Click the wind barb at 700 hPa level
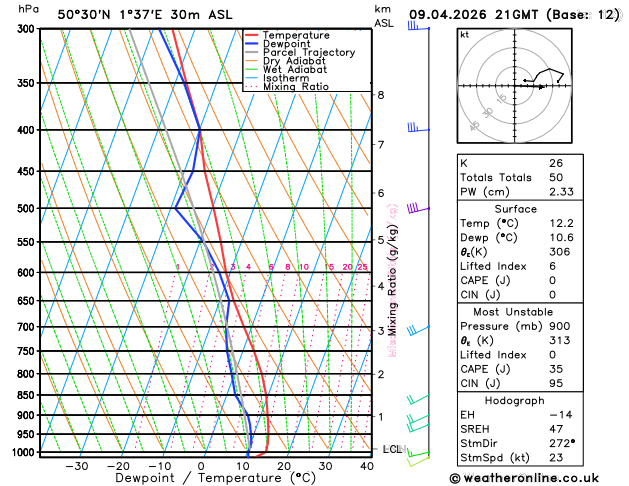 pyautogui.click(x=418, y=330)
